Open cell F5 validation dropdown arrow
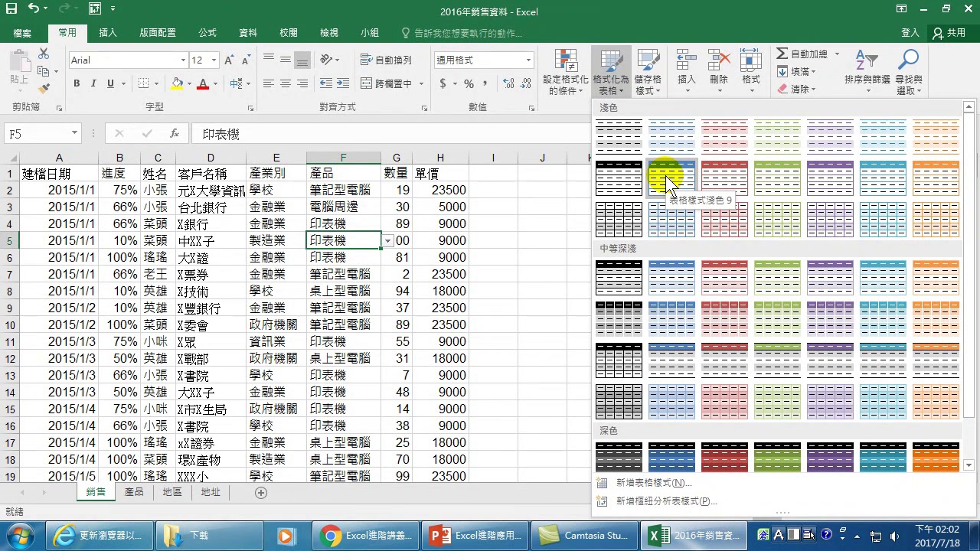The width and height of the screenshot is (980, 551). [x=388, y=241]
